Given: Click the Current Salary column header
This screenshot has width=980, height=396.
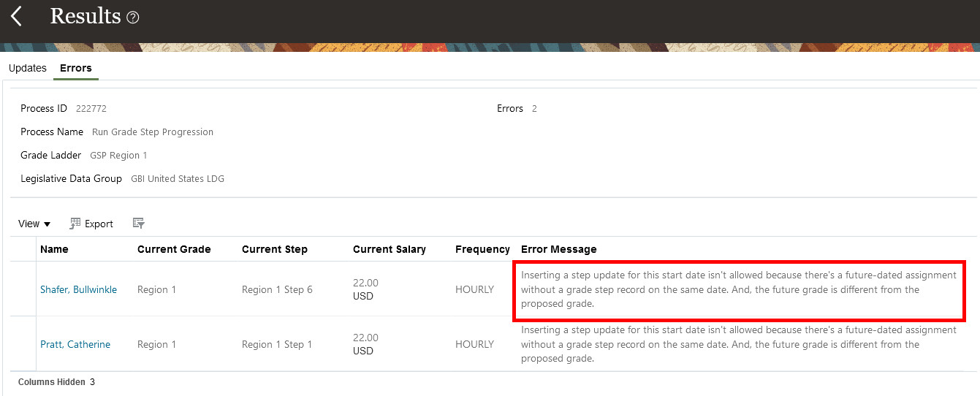Looking at the screenshot, I should [390, 249].
